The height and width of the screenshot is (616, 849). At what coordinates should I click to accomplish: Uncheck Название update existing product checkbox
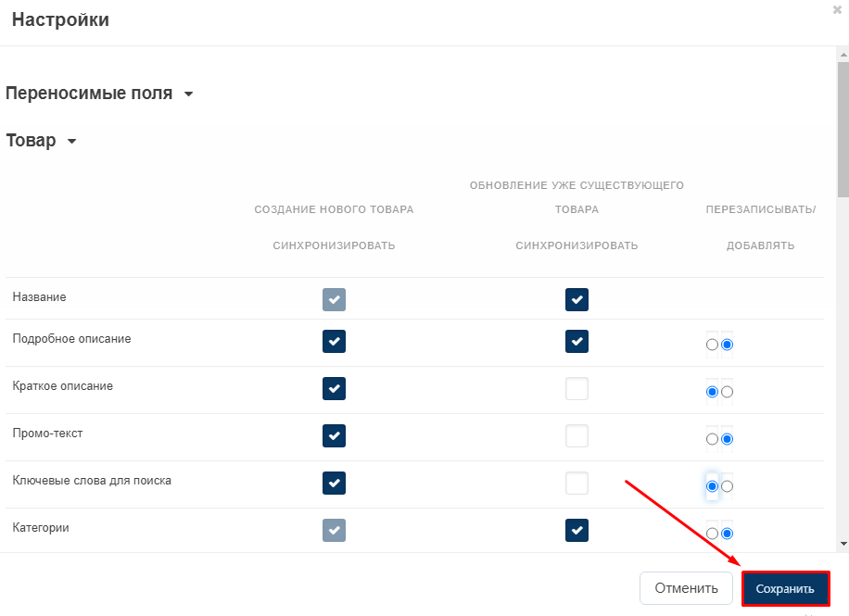click(x=577, y=299)
